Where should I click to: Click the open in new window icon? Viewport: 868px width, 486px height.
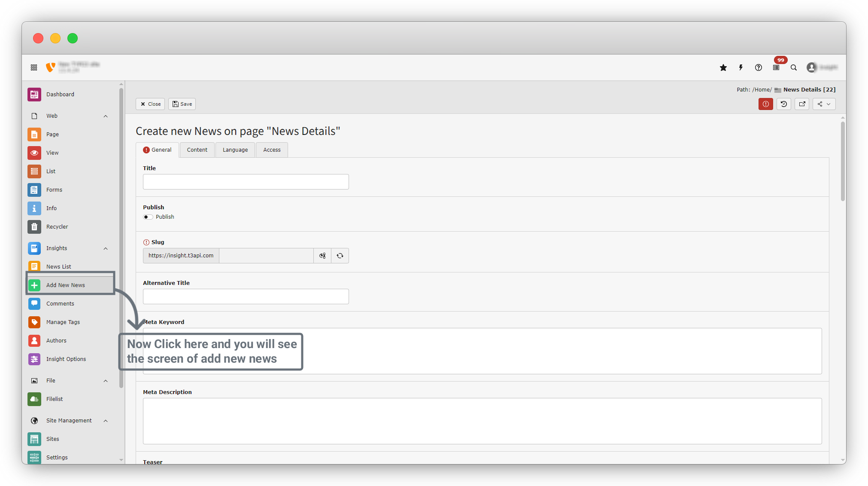click(802, 104)
